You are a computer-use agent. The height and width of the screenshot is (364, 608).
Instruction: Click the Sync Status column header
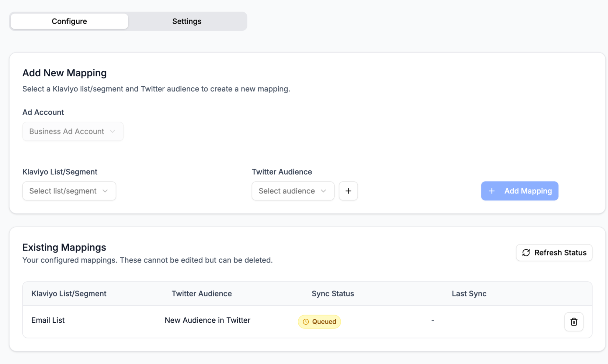coord(333,293)
